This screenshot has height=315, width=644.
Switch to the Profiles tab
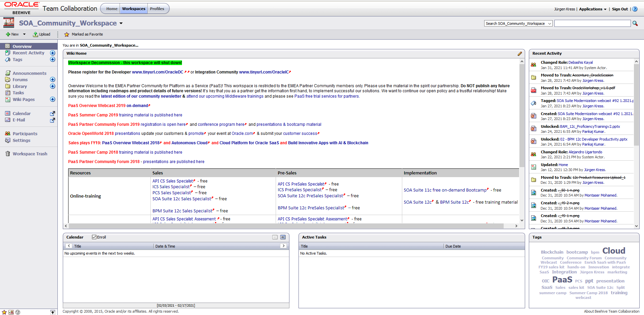tap(157, 9)
